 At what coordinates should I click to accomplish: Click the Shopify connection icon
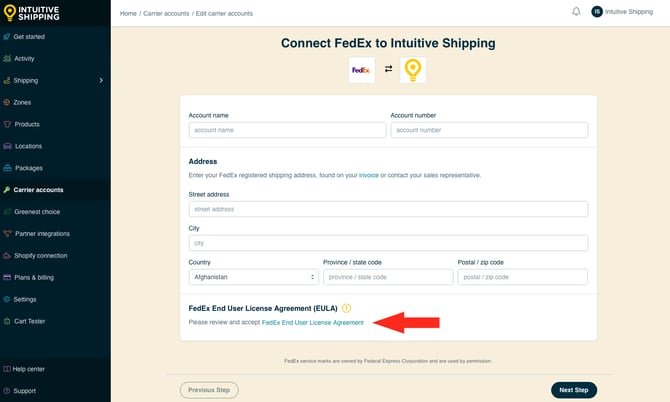(x=7, y=255)
